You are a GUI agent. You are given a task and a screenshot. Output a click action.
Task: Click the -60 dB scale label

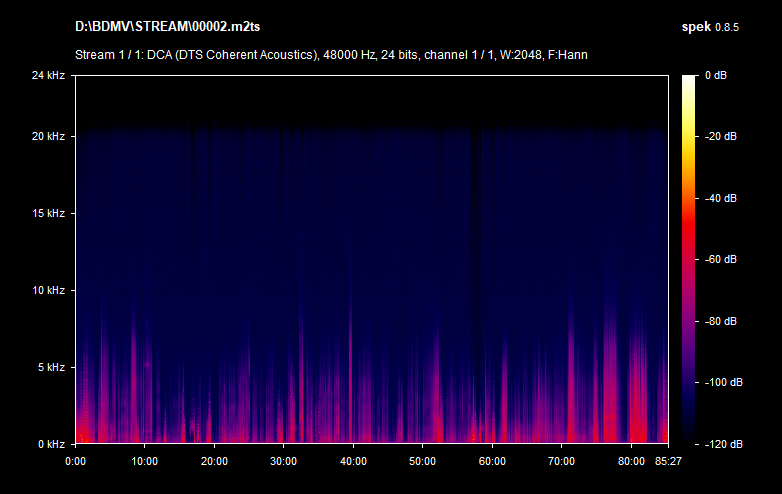tap(720, 260)
